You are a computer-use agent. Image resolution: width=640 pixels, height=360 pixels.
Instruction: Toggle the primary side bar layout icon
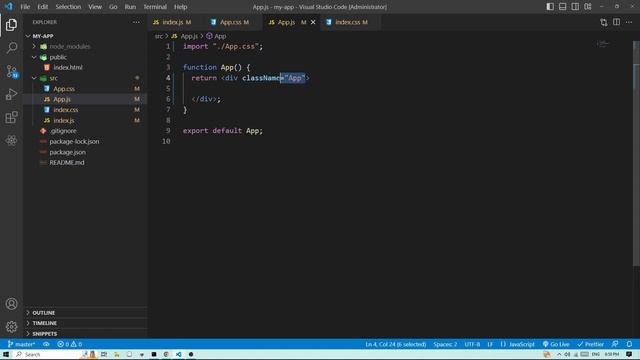pyautogui.click(x=550, y=7)
